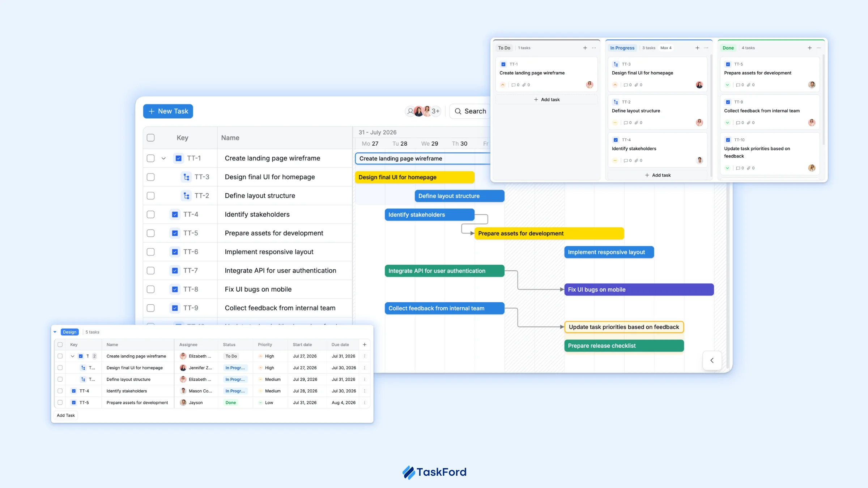Collapse the Design group triangle
Image resolution: width=868 pixels, height=488 pixels.
click(x=55, y=332)
